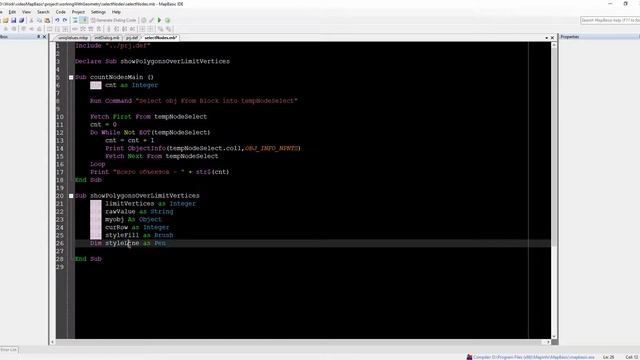Open the Settings menu
640x360 pixels.
click(x=98, y=12)
